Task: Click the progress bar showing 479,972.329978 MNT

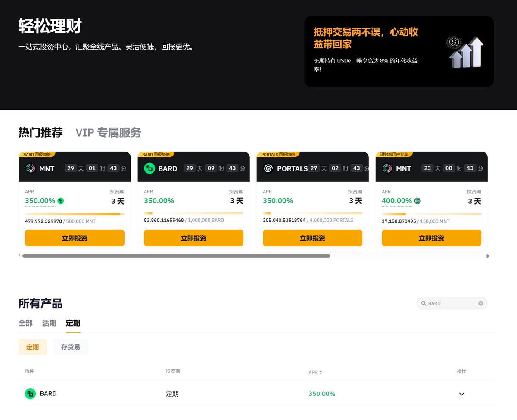Action: click(x=75, y=214)
